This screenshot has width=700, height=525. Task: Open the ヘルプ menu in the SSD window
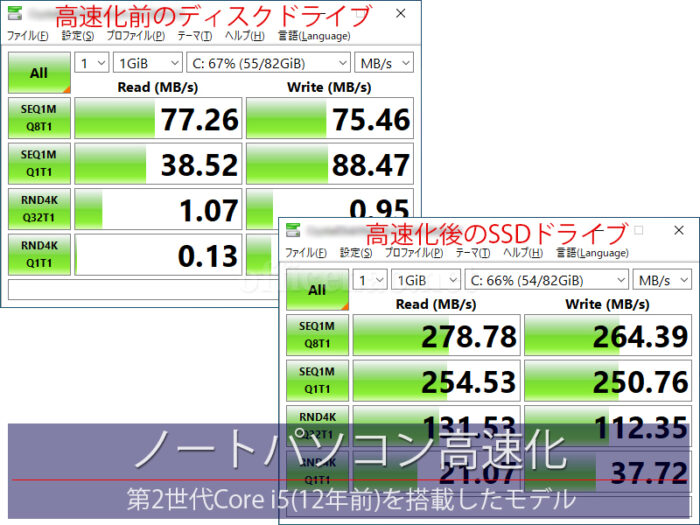point(523,253)
